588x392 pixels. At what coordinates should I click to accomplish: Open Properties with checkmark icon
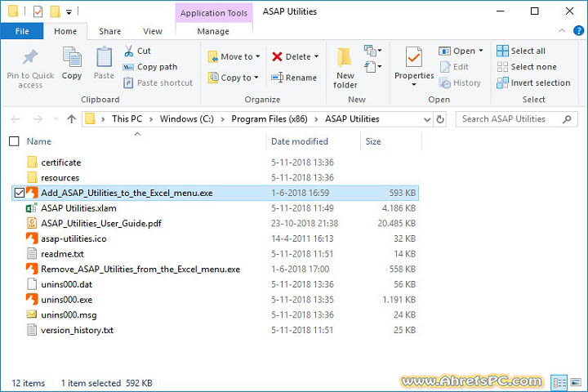coord(414,57)
